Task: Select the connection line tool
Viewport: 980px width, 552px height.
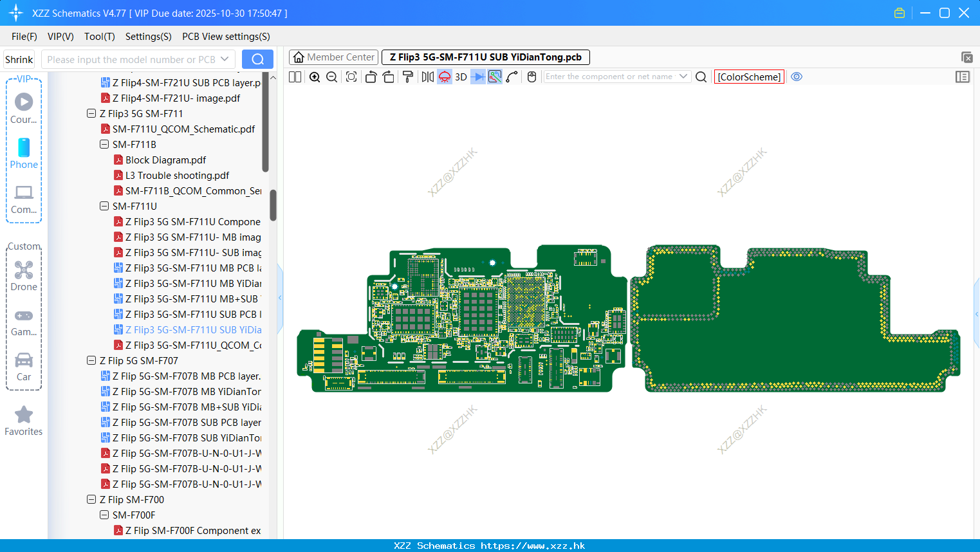Action: (512, 77)
